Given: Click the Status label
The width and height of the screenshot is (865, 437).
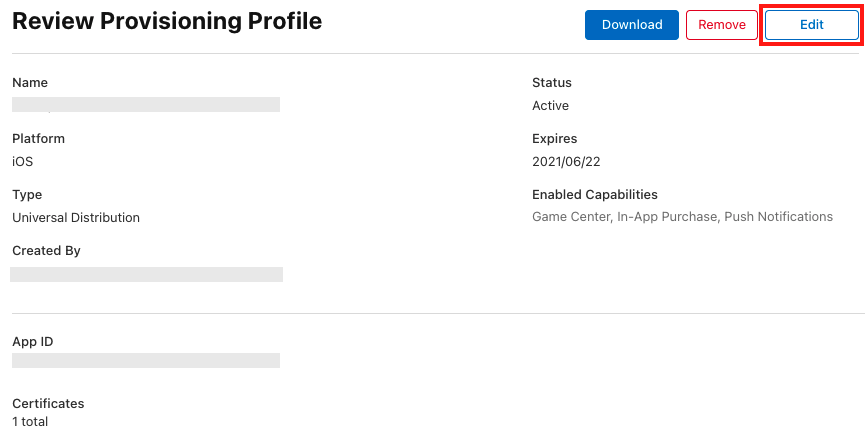Looking at the screenshot, I should (552, 83).
